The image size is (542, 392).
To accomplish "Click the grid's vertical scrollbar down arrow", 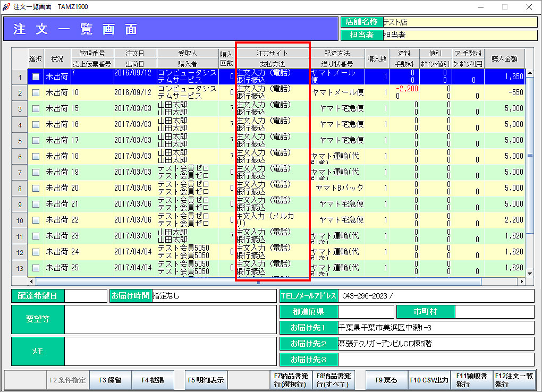I will [529, 274].
